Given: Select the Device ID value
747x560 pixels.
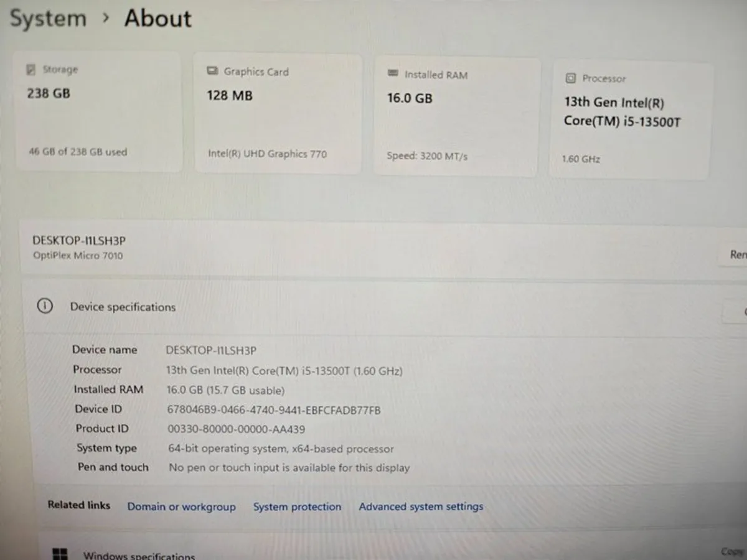Looking at the screenshot, I should [x=273, y=410].
